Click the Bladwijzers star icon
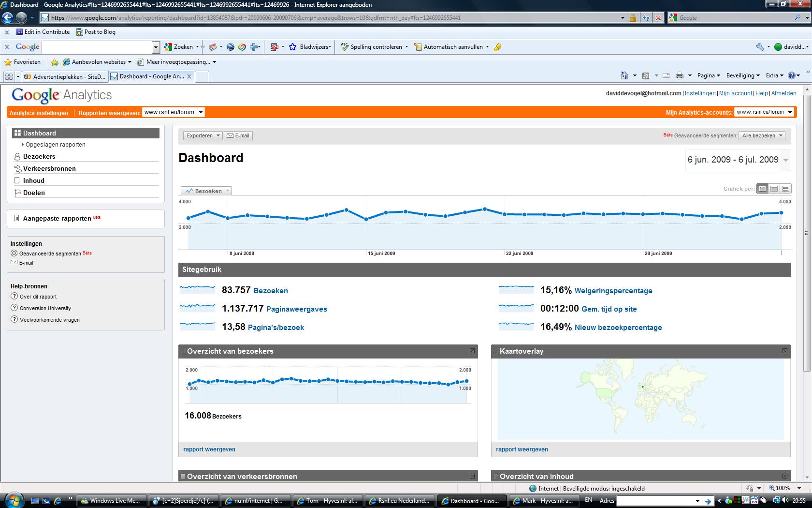This screenshot has width=812, height=508. click(292, 47)
